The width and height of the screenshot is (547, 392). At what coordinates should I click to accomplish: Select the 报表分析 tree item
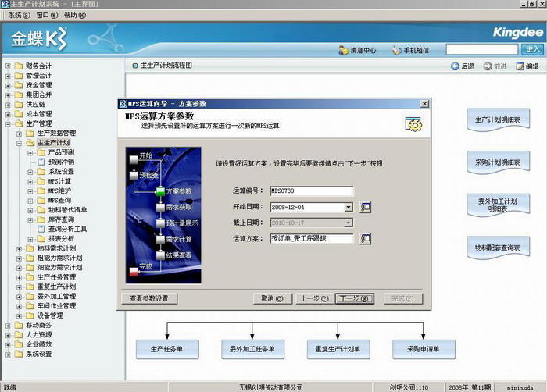61,239
